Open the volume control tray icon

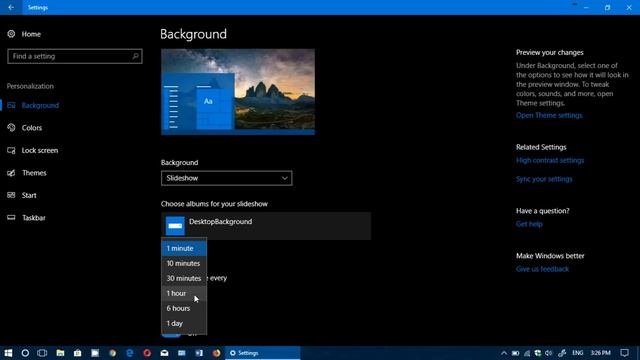click(x=549, y=353)
